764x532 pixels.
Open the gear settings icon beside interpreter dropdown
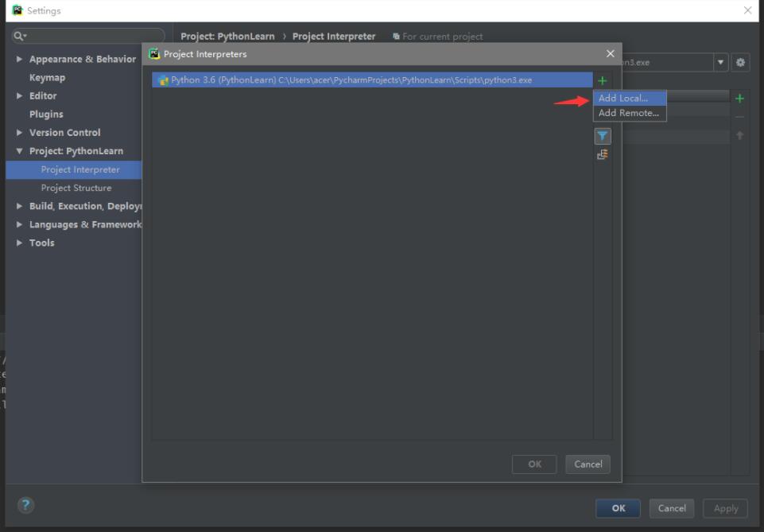tap(740, 62)
